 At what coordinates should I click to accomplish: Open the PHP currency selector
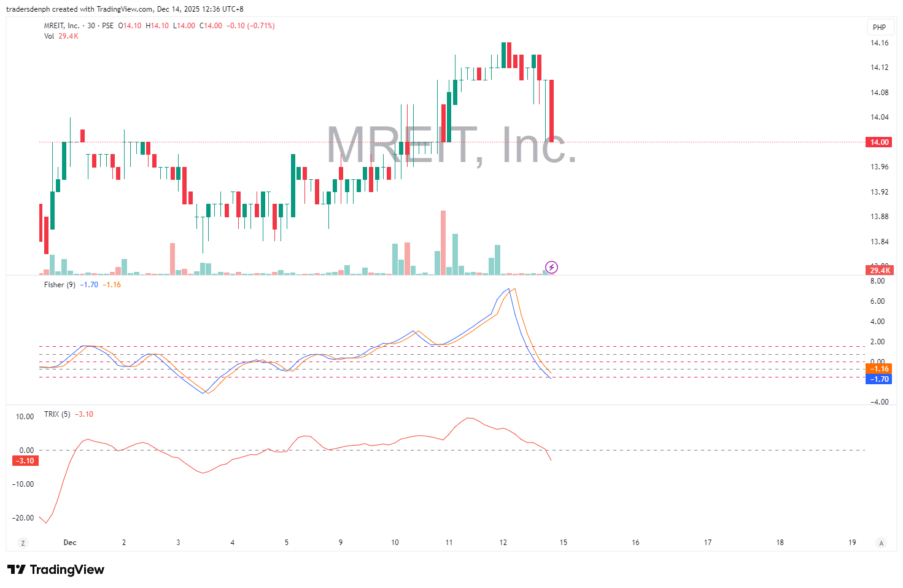(x=879, y=27)
